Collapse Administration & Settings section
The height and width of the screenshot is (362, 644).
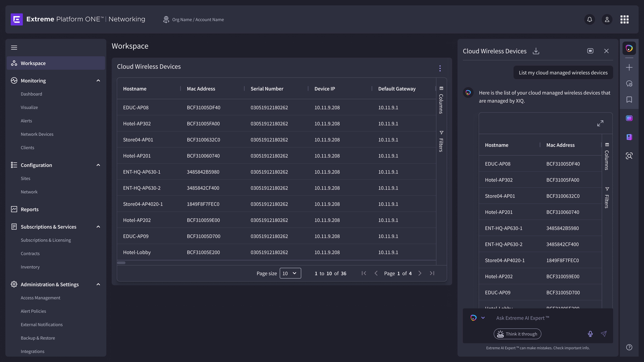(x=98, y=284)
